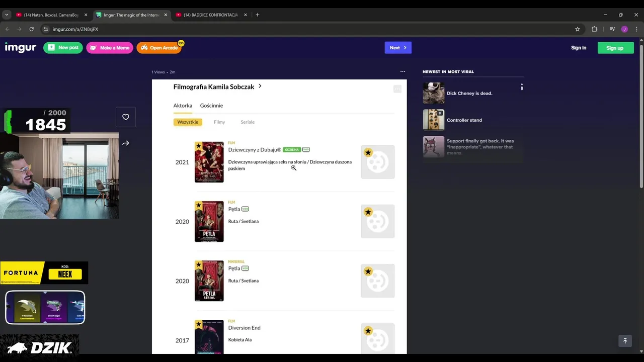The width and height of the screenshot is (644, 362).
Task: Bookmark this page with the star
Action: pyautogui.click(x=578, y=29)
